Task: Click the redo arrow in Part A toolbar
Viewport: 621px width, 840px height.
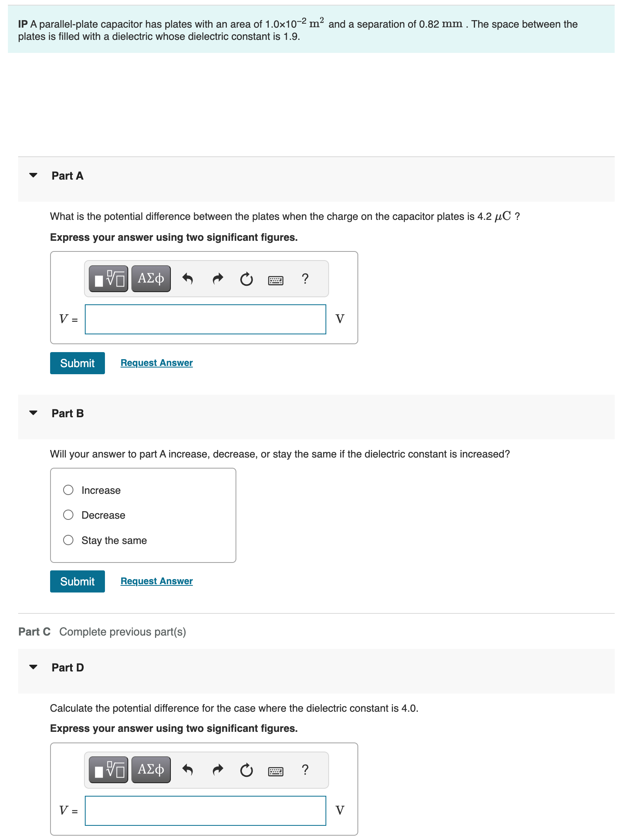Action: 218,279
